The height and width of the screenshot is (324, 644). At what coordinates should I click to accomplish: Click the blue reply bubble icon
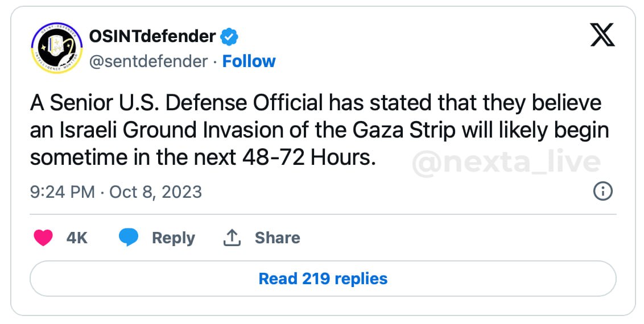point(129,238)
